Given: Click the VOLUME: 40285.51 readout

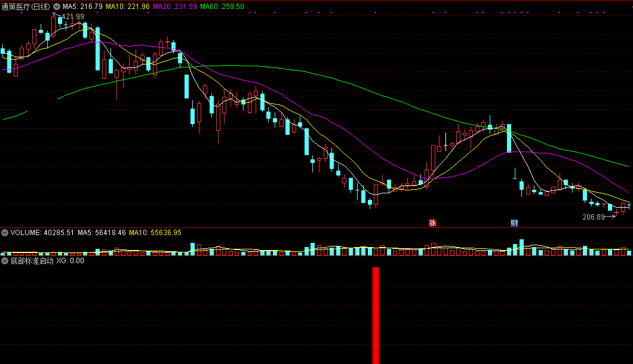Looking at the screenshot, I should click(42, 233).
